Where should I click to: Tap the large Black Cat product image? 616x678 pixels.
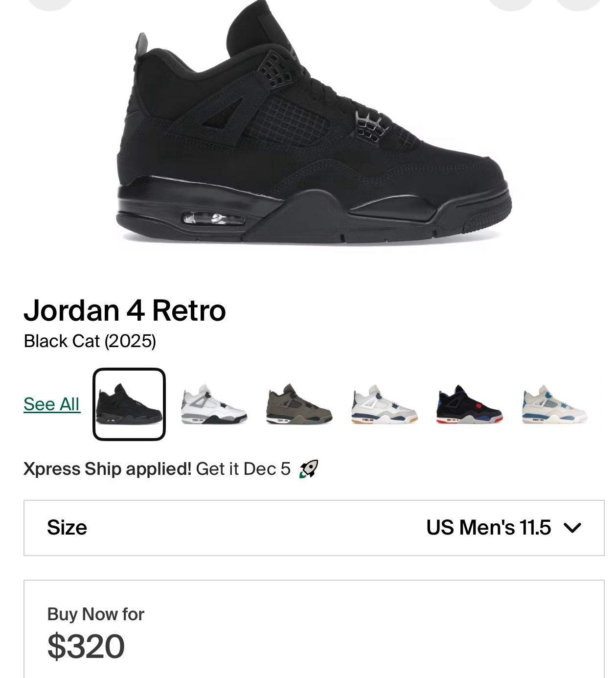coord(313,127)
